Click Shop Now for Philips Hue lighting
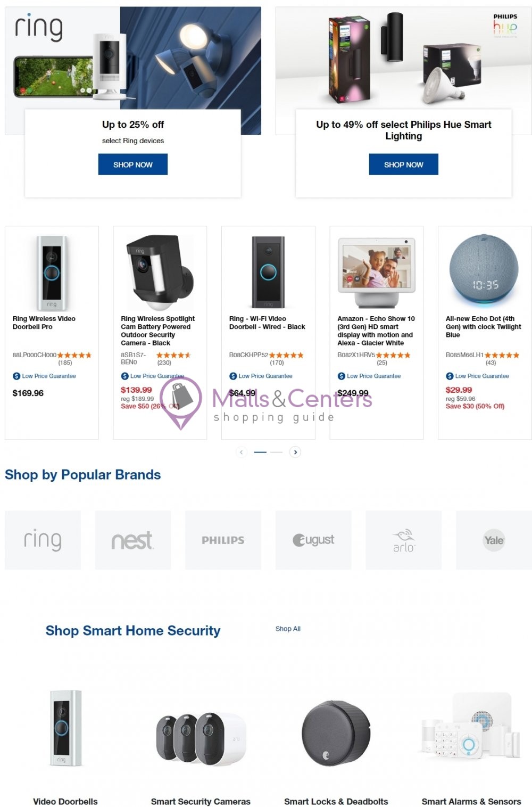The image size is (532, 807). pyautogui.click(x=403, y=164)
